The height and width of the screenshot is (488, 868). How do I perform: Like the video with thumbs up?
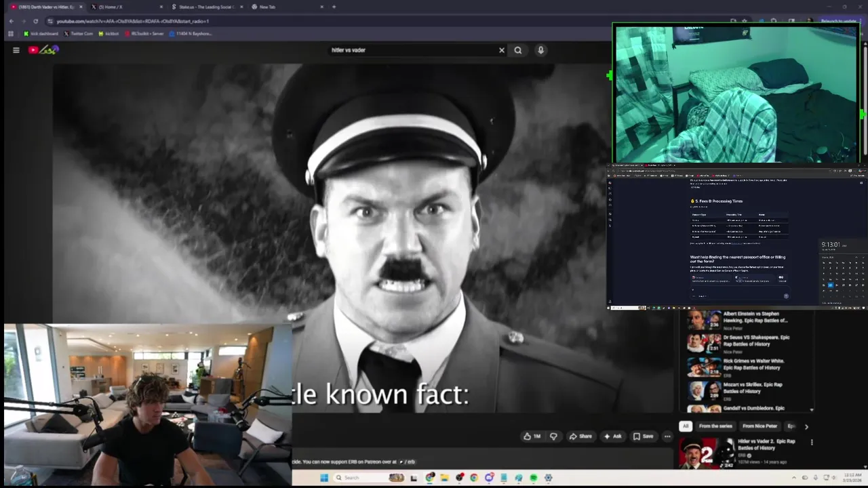(x=532, y=436)
